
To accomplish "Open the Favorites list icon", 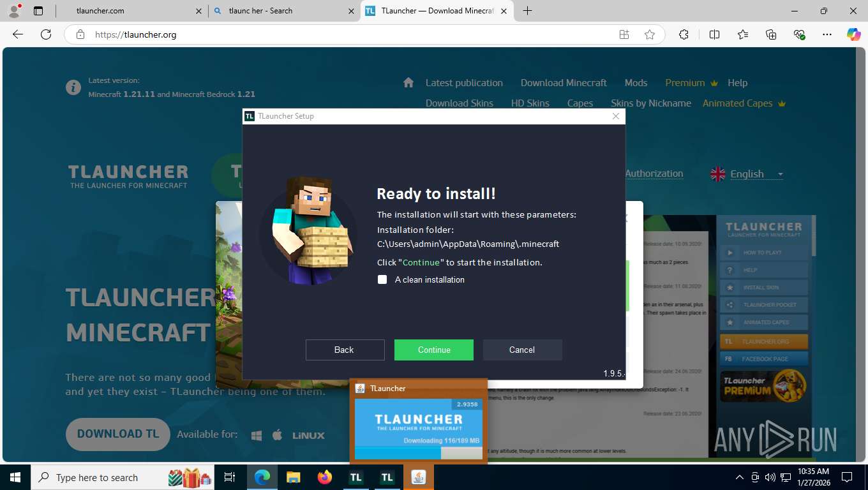I will tap(743, 34).
